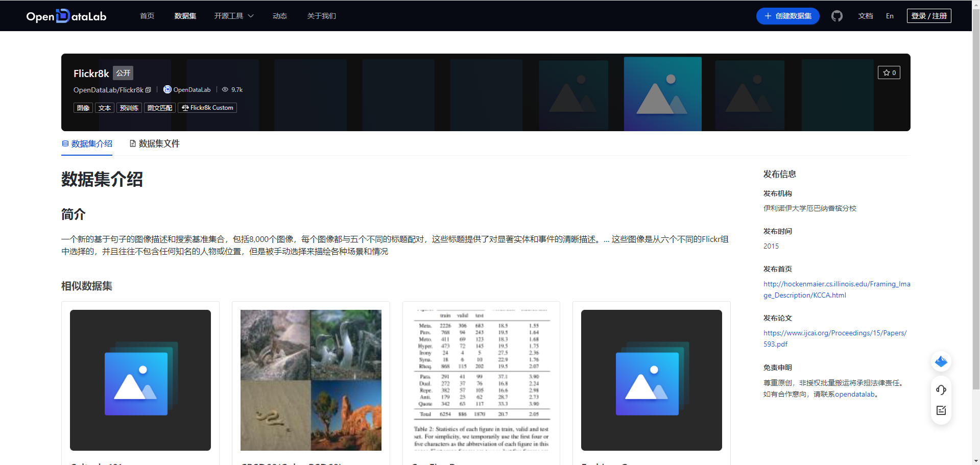The width and height of the screenshot is (980, 465).
Task: Open the first similar dataset placeholder thumbnail
Action: point(140,380)
